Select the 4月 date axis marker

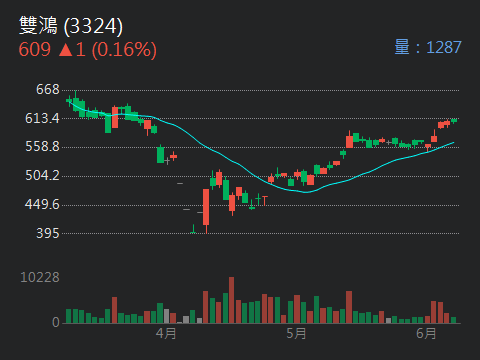pyautogui.click(x=166, y=333)
